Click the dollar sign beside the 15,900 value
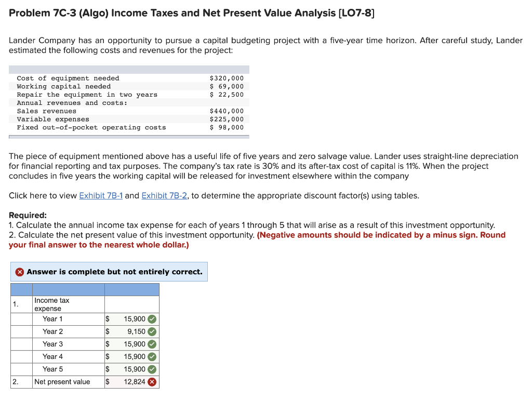Image resolution: width=532 pixels, height=400 pixels. [107, 319]
